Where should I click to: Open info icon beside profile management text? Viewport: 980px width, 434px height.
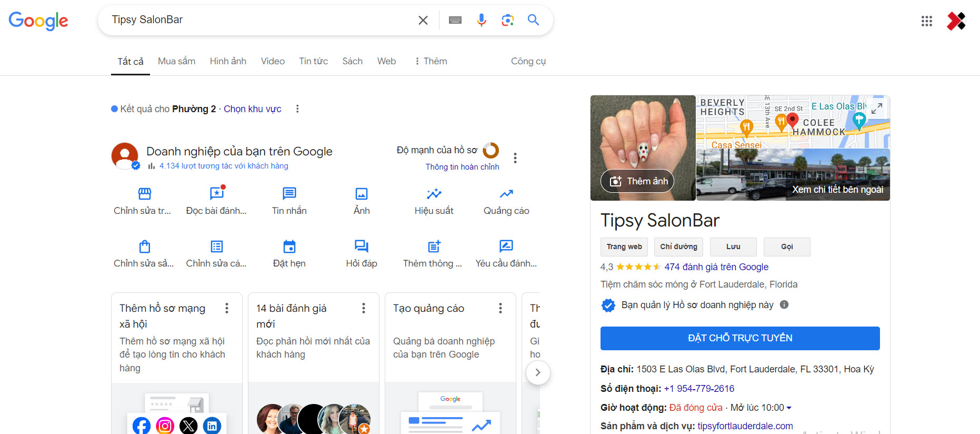pyautogui.click(x=784, y=305)
